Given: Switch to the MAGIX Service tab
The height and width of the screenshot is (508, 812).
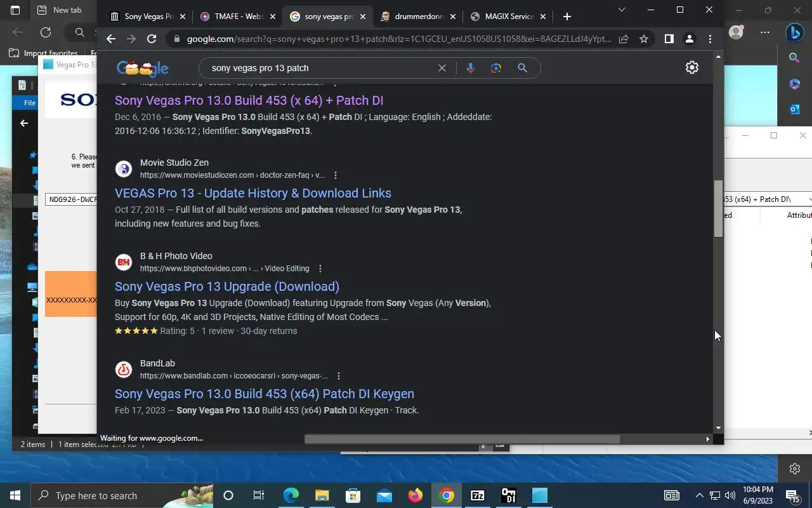Looking at the screenshot, I should click(x=509, y=17).
